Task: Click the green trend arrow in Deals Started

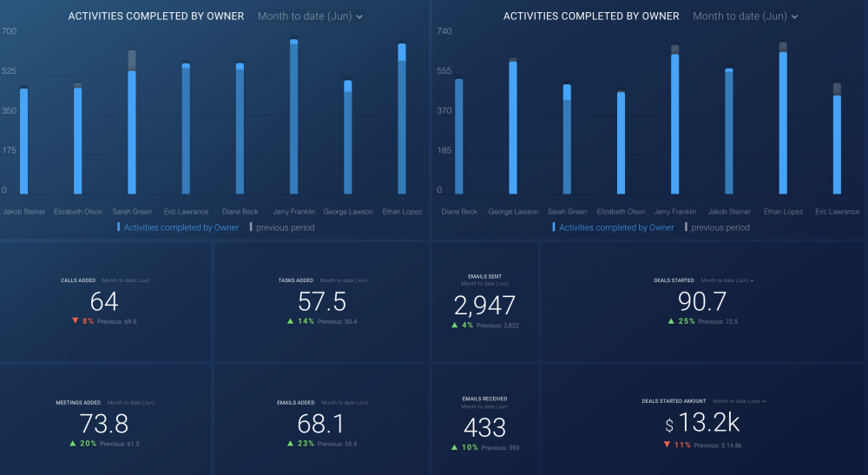Action: (671, 321)
